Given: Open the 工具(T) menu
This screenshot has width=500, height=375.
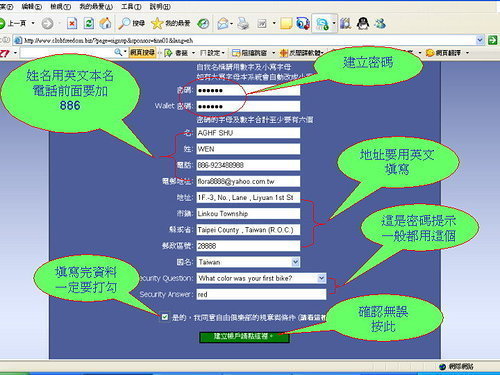Looking at the screenshot, I should [x=131, y=6].
